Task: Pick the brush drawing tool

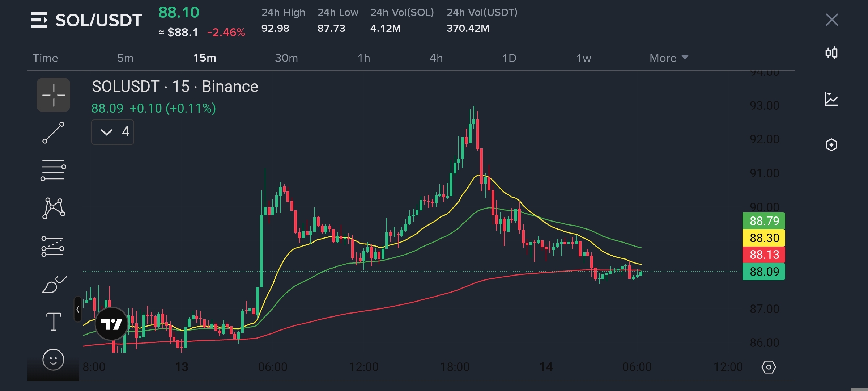Action: point(54,285)
